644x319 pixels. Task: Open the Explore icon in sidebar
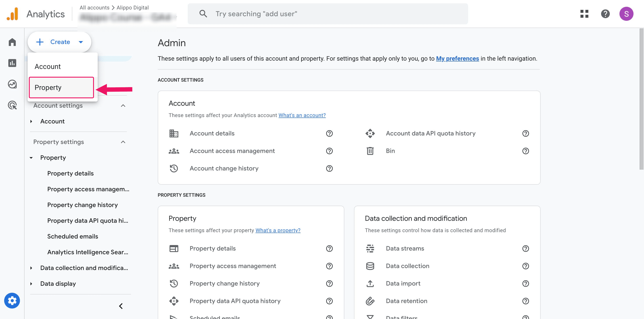12,84
